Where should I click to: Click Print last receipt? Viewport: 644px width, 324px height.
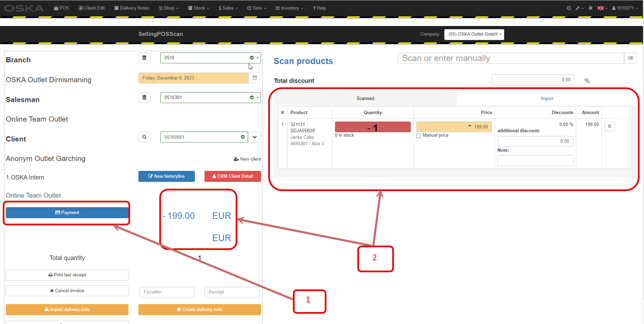[67, 275]
